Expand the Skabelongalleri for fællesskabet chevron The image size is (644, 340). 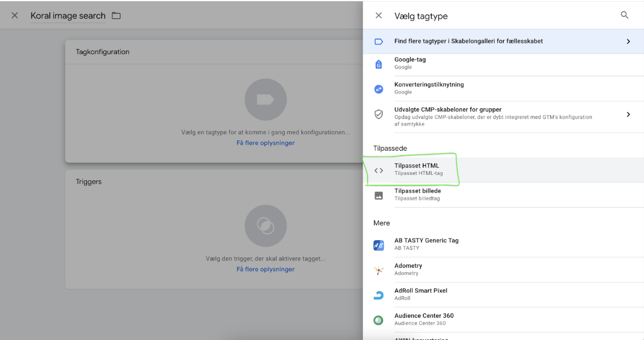click(x=628, y=41)
